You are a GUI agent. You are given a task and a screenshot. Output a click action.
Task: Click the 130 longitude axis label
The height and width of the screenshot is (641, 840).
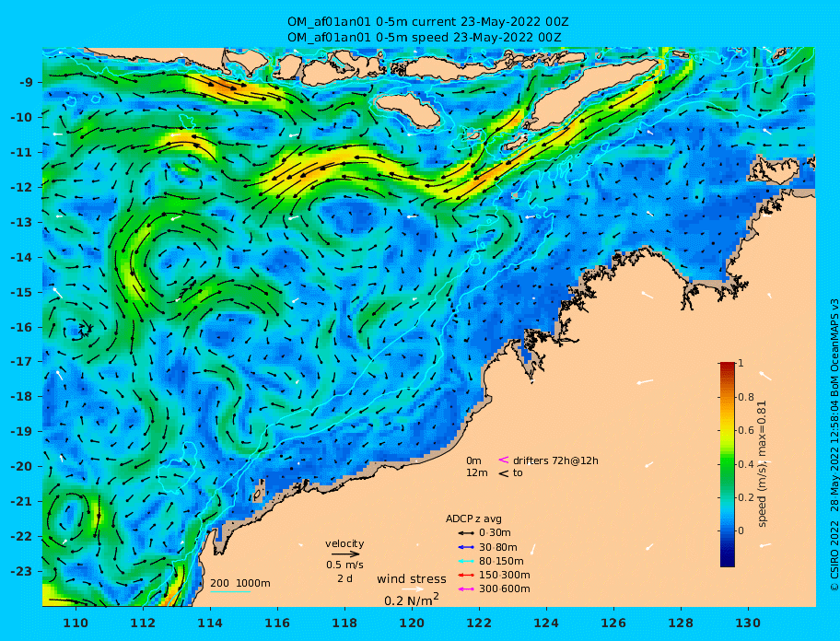click(748, 623)
